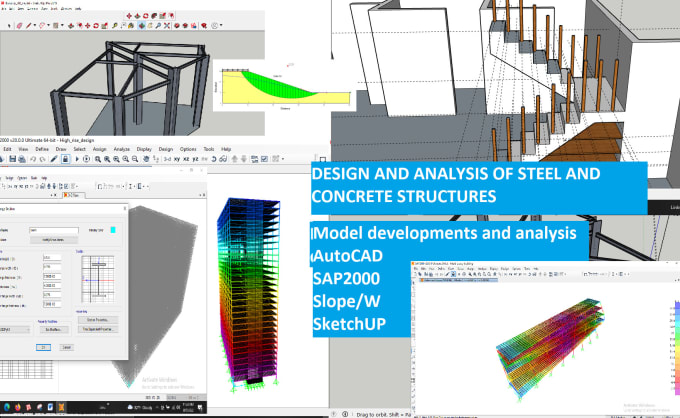Expand the Arc tool dropdown in SketchUp
The width and height of the screenshot is (680, 418).
click(x=48, y=26)
